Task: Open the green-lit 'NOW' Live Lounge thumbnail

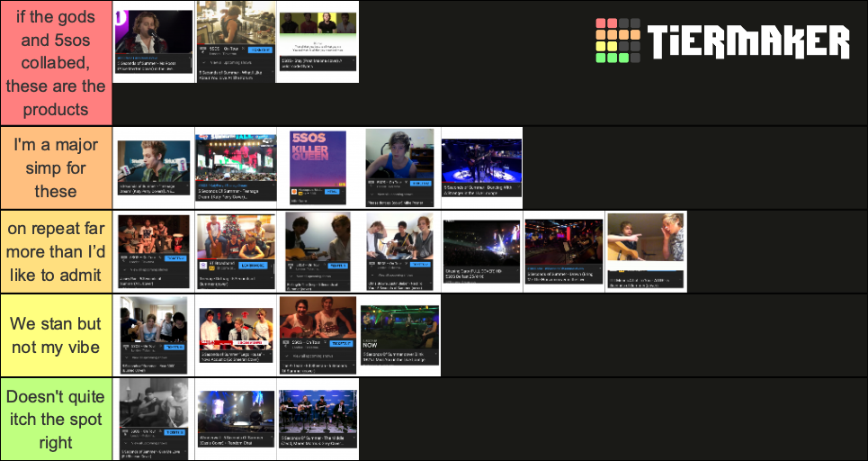Action: tap(399, 336)
